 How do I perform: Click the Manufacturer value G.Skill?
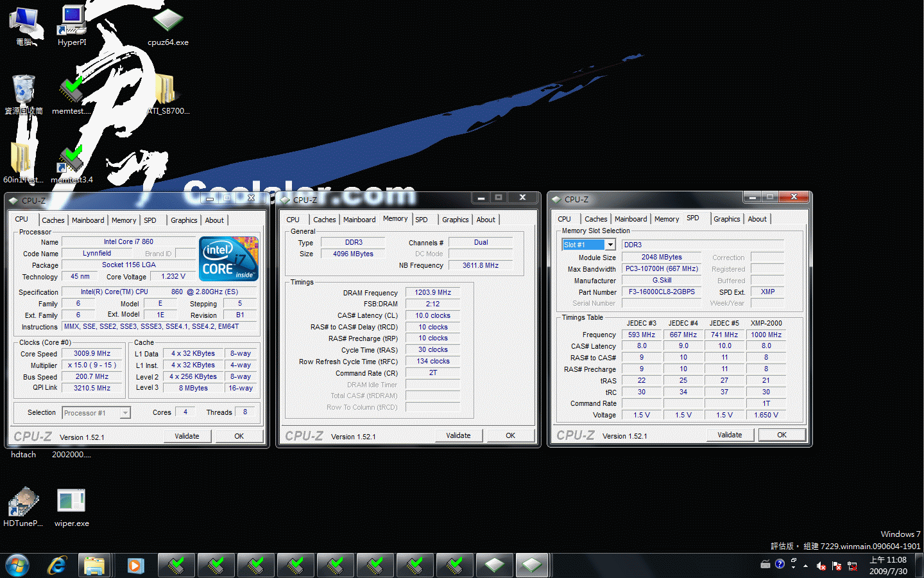(662, 281)
